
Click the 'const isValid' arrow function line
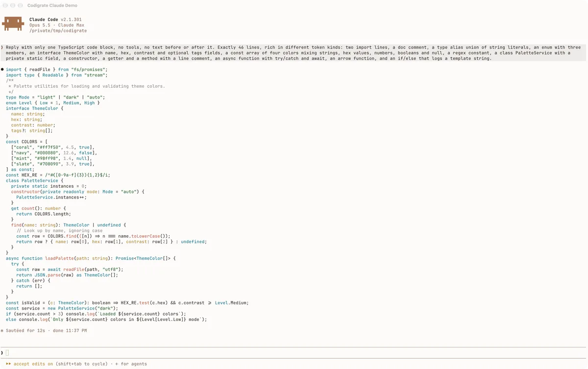tap(127, 303)
